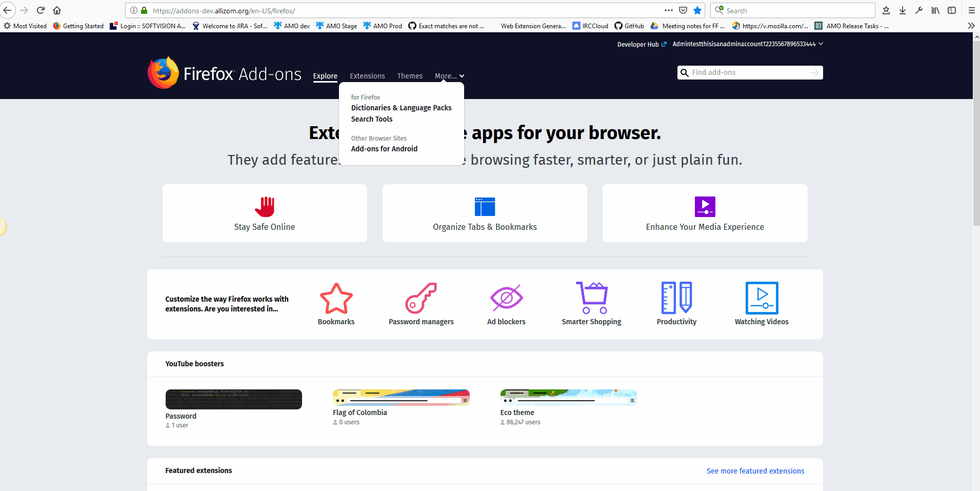Open the Smarter Shopping cart icon
980x491 pixels.
click(x=592, y=298)
